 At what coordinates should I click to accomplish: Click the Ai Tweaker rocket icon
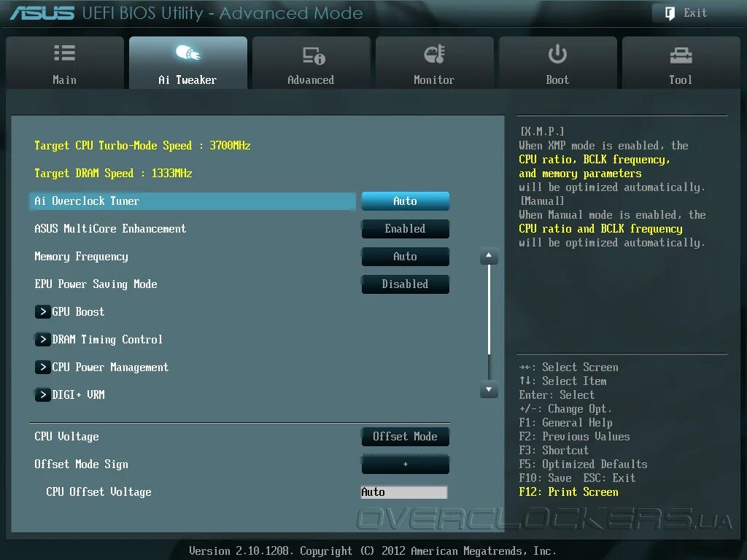tap(187, 52)
